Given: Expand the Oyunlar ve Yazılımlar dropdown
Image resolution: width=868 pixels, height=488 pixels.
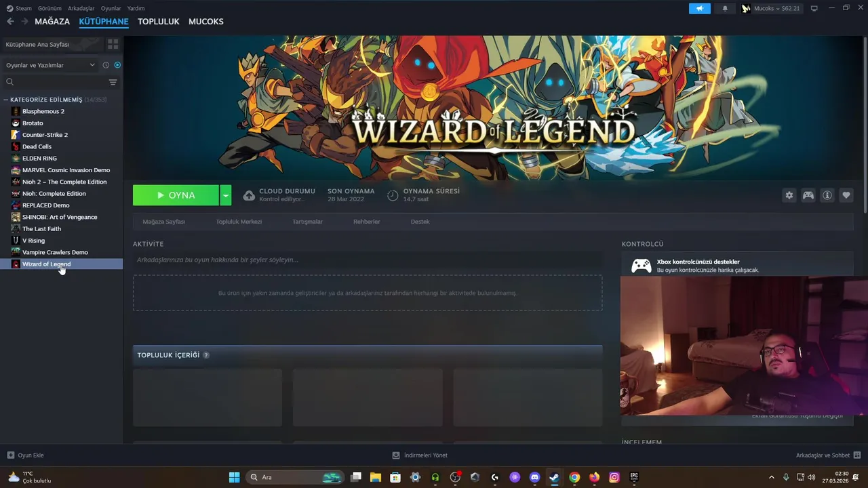Looking at the screenshot, I should click(50, 65).
